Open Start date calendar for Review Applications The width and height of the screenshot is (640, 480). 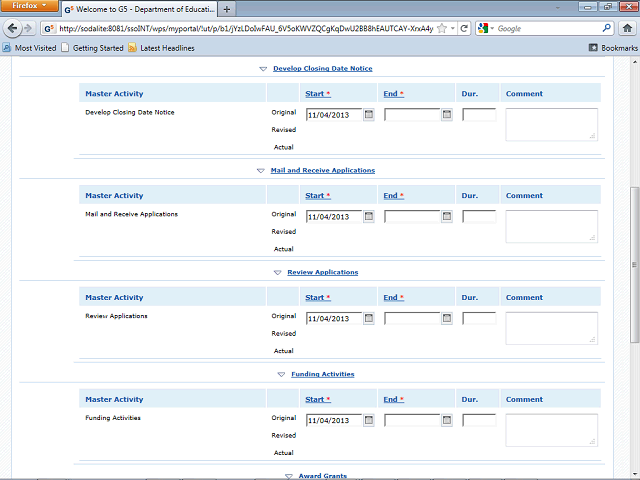369,318
